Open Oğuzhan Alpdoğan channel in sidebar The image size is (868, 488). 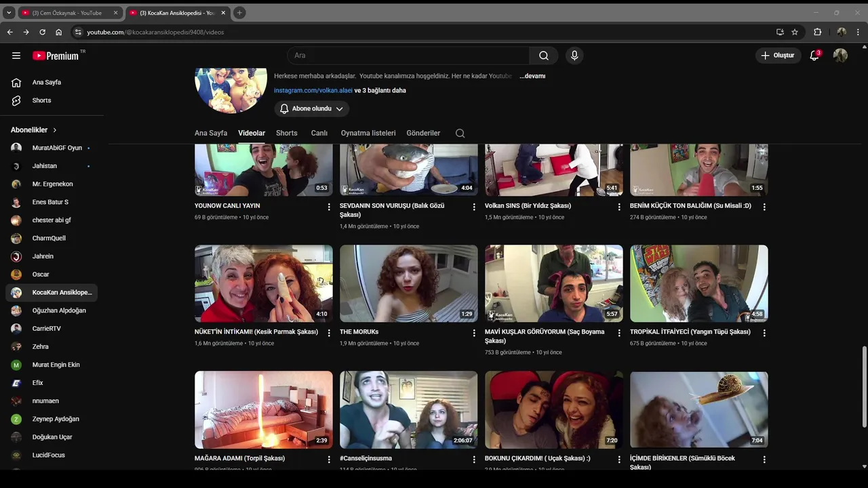(52, 310)
